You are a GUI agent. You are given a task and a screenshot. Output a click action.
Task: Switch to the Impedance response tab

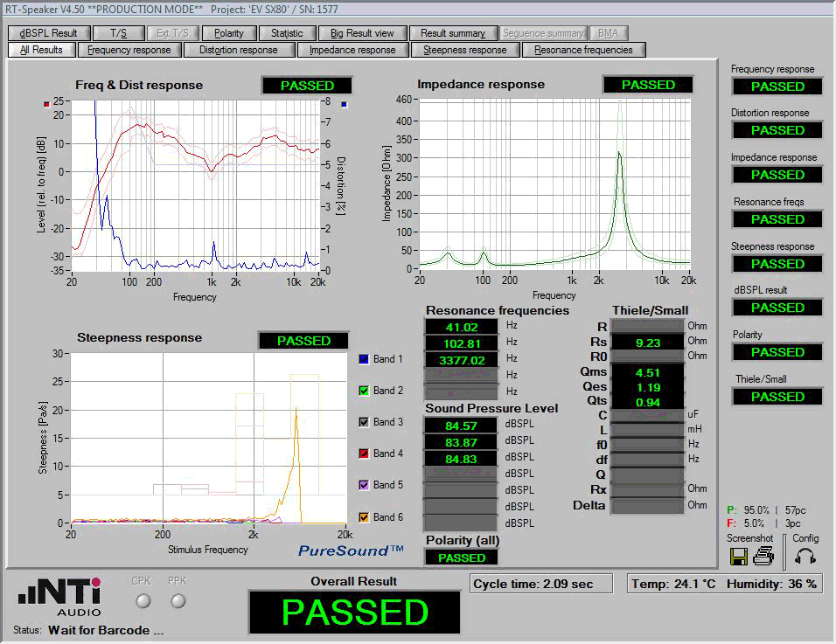coord(352,50)
